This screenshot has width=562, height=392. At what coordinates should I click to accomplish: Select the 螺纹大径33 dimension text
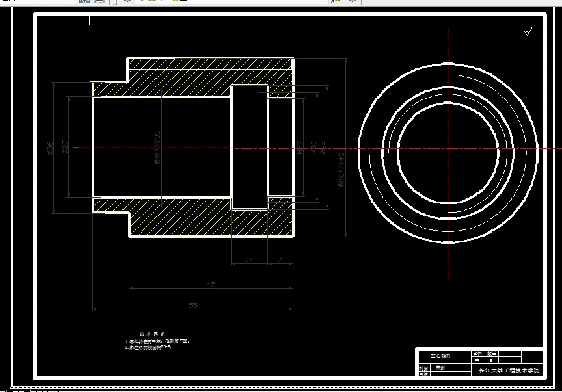click(x=157, y=148)
